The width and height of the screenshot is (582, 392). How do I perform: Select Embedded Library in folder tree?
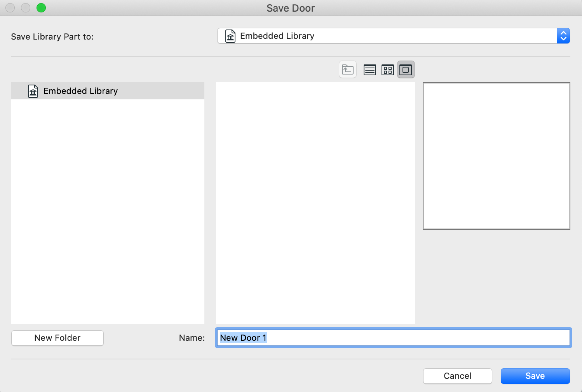[108, 91]
